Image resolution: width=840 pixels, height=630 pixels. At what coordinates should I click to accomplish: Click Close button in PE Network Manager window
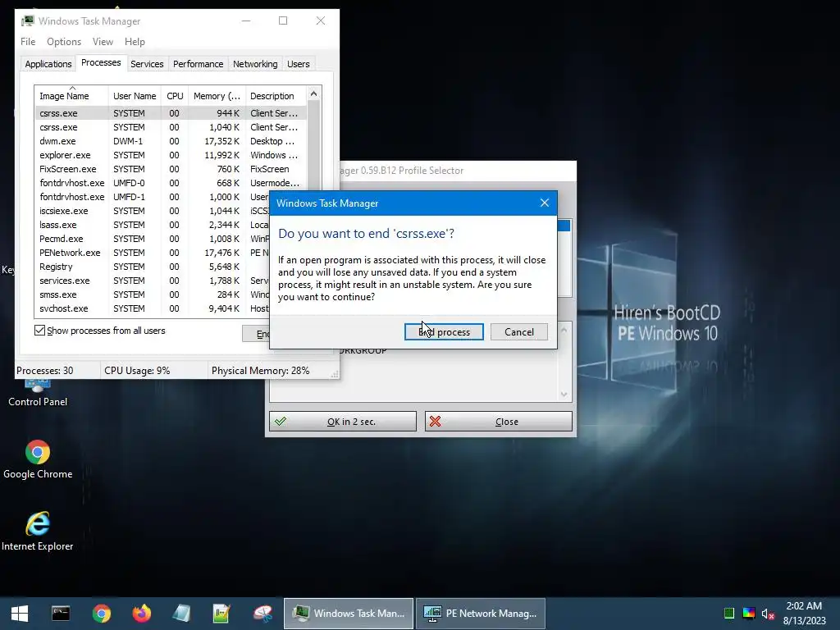click(499, 422)
